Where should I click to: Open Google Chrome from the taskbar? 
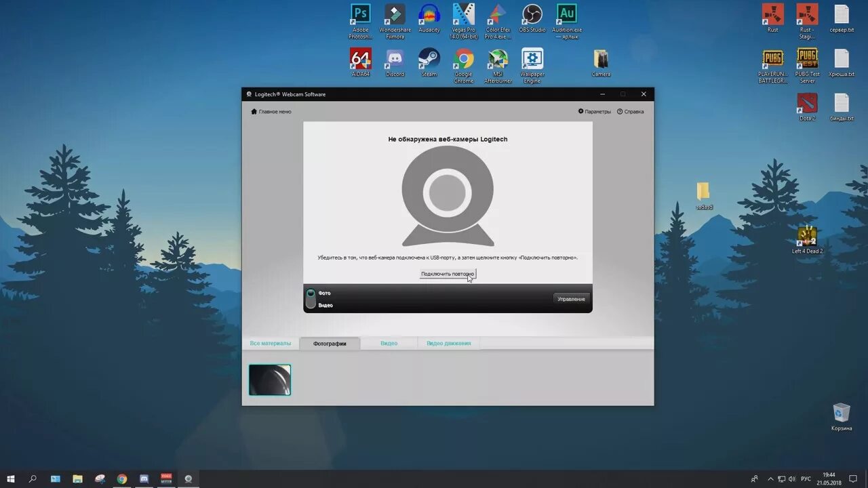pyautogui.click(x=122, y=479)
